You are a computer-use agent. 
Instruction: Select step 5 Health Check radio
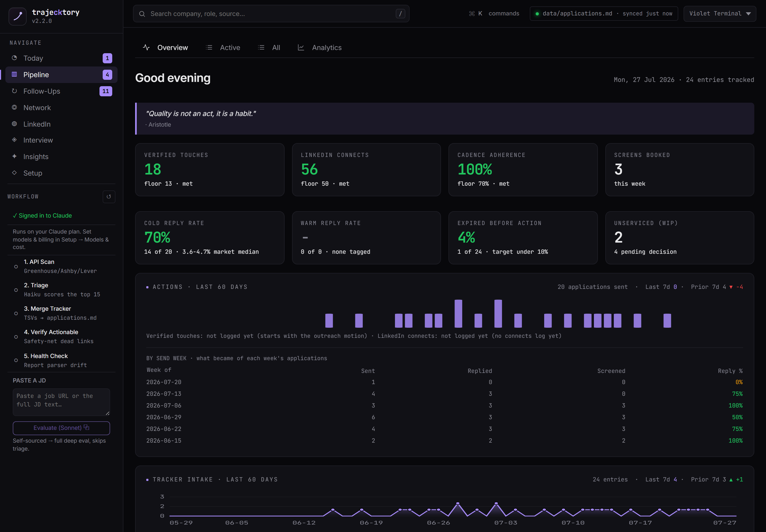click(x=16, y=360)
